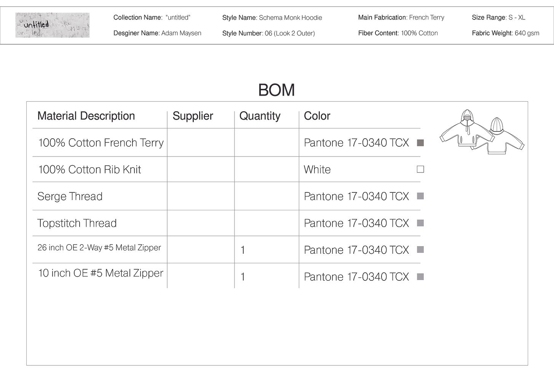Click the Fabric Weight 640 gsm text
This screenshot has width=554, height=392.
click(505, 33)
